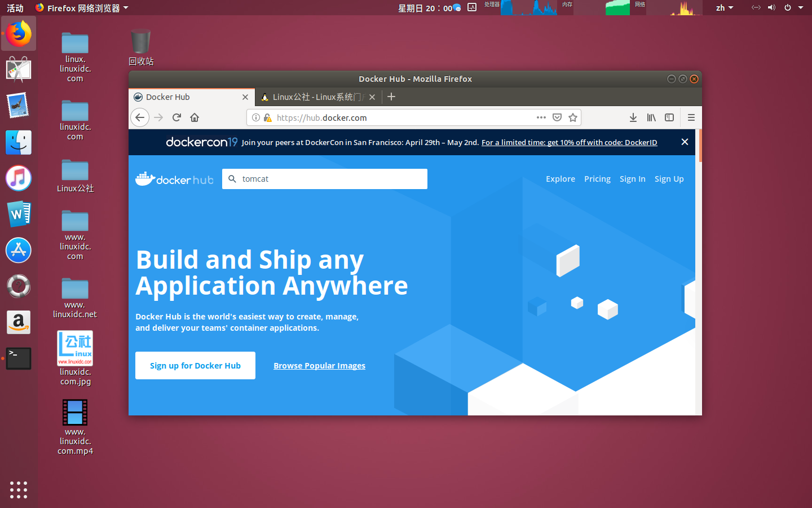
Task: Select the www.linuxidc.com desktop folder
Action: pyautogui.click(x=75, y=235)
